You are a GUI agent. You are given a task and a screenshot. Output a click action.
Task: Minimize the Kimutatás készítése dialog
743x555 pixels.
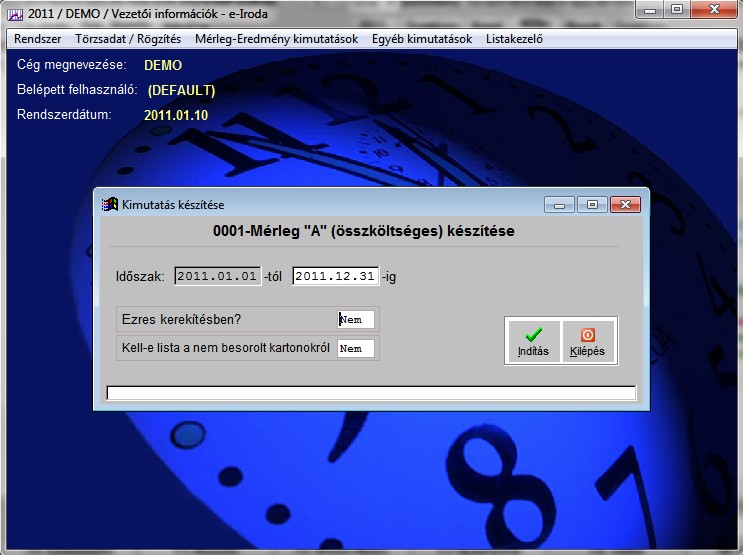[560, 204]
